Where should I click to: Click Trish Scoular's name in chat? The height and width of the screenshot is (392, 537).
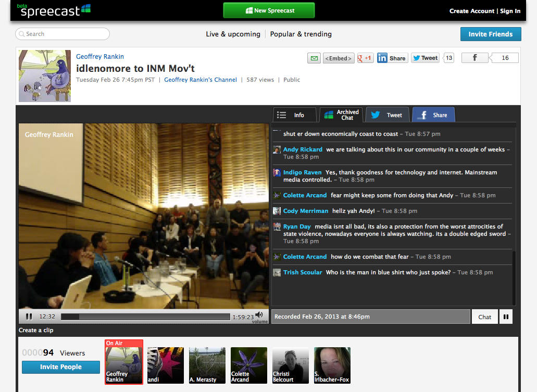303,272
